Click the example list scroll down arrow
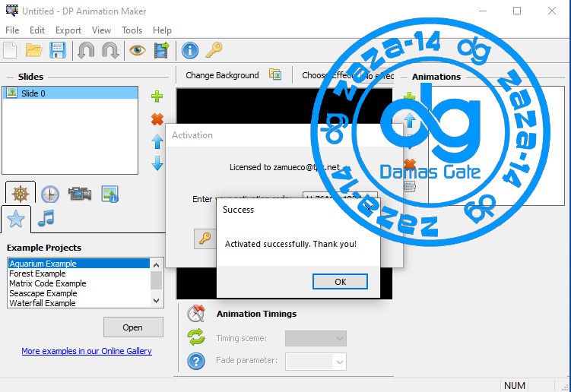This screenshot has width=571, height=392. [x=157, y=301]
